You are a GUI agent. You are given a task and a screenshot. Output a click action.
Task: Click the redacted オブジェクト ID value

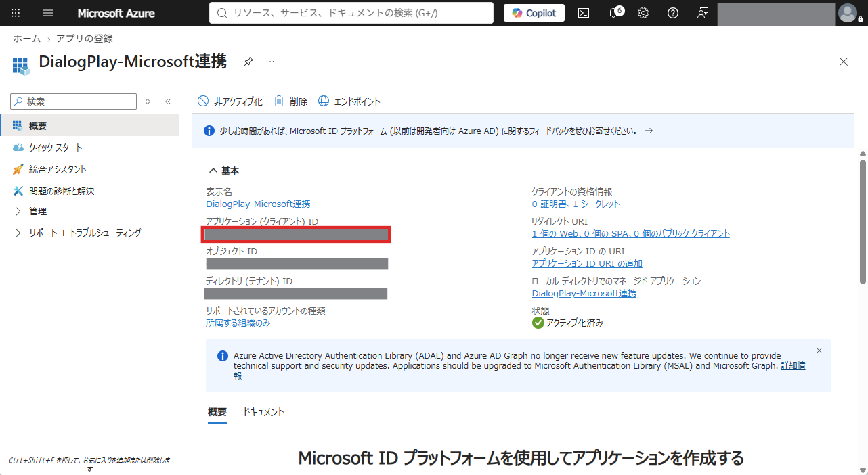(297, 264)
